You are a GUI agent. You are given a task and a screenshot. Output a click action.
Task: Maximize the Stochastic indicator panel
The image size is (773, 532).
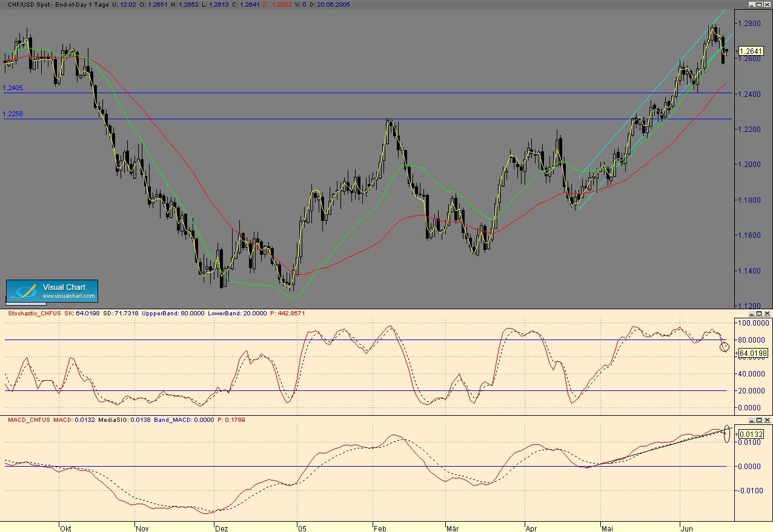coord(760,314)
